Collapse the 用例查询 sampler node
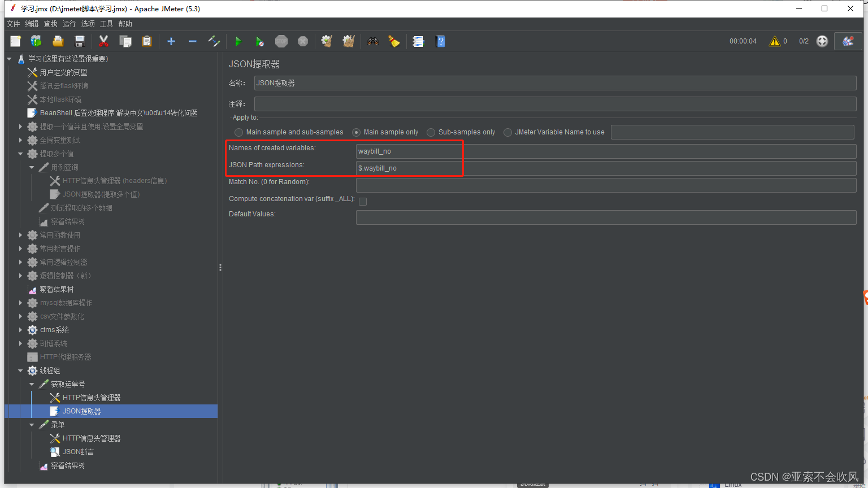 pyautogui.click(x=32, y=167)
